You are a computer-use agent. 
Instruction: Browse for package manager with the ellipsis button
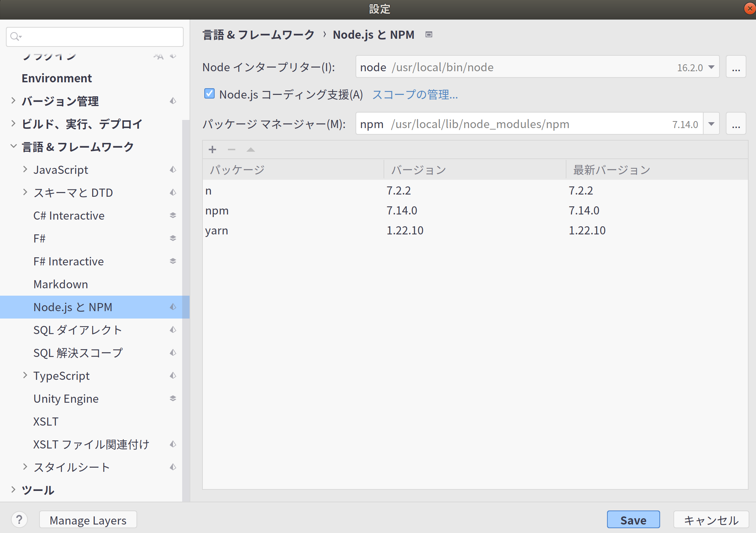coord(736,124)
